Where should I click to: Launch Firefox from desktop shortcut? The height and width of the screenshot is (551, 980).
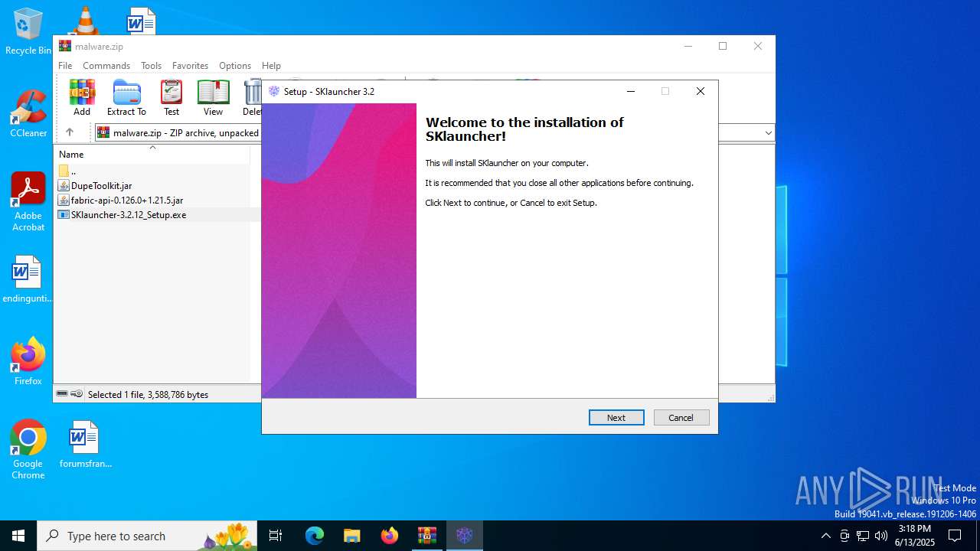point(28,361)
